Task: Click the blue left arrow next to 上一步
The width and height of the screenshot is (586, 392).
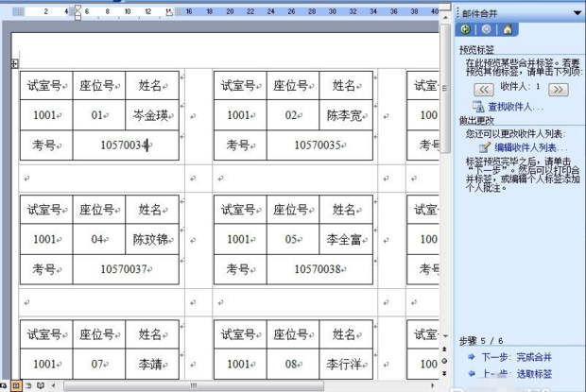Action: (x=472, y=373)
